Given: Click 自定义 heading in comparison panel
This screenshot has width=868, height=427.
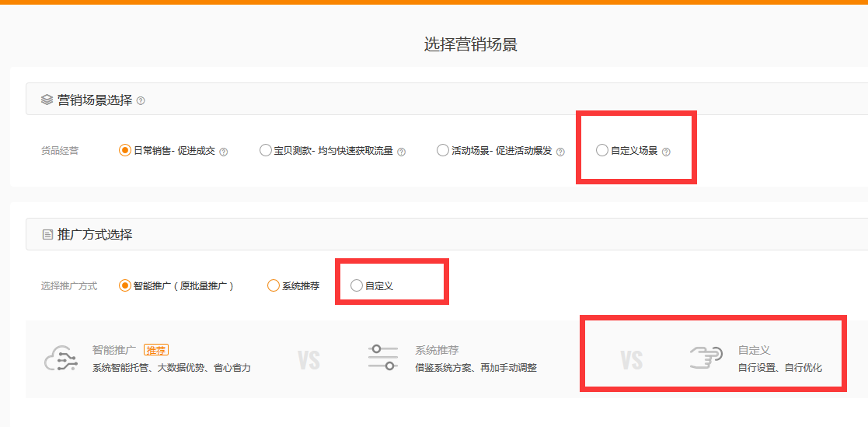Looking at the screenshot, I should pos(755,350).
